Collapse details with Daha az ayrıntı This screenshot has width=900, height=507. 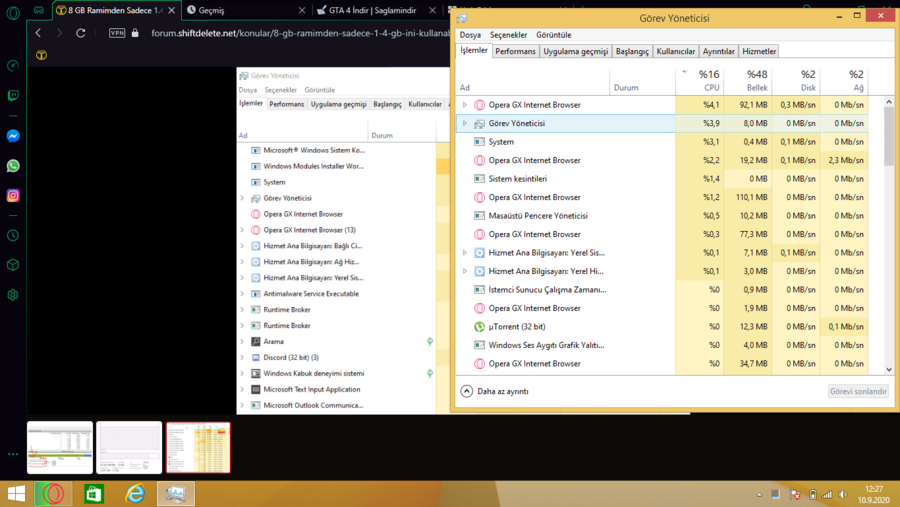[495, 391]
